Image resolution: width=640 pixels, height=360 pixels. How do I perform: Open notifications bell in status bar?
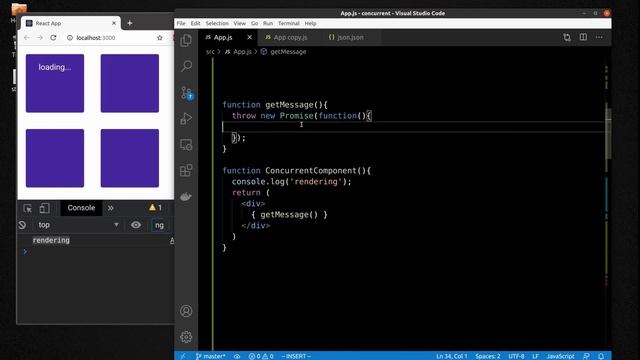tap(601, 356)
